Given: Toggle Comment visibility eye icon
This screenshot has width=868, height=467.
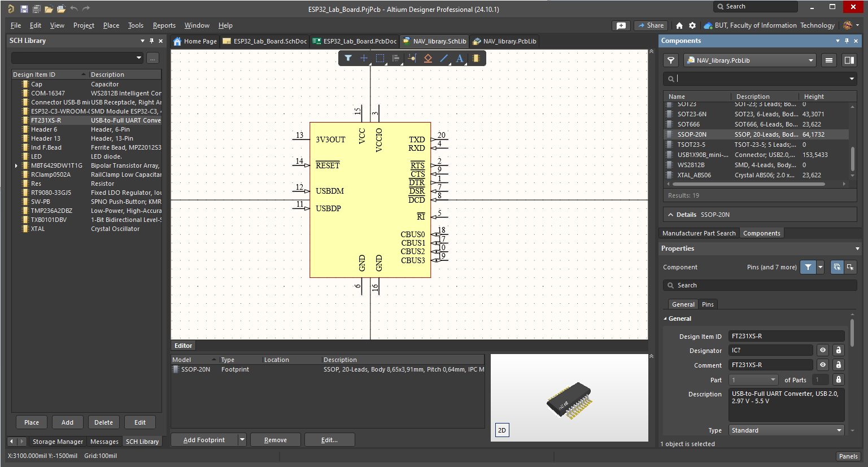Looking at the screenshot, I should (823, 365).
